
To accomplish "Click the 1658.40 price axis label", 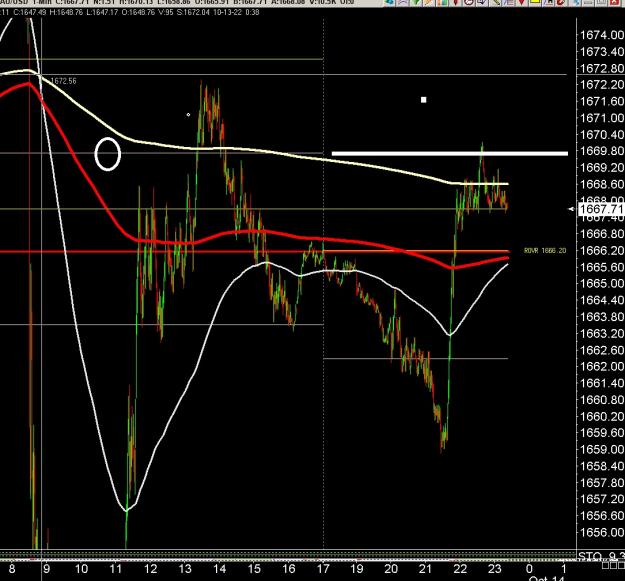I will coord(601,466).
